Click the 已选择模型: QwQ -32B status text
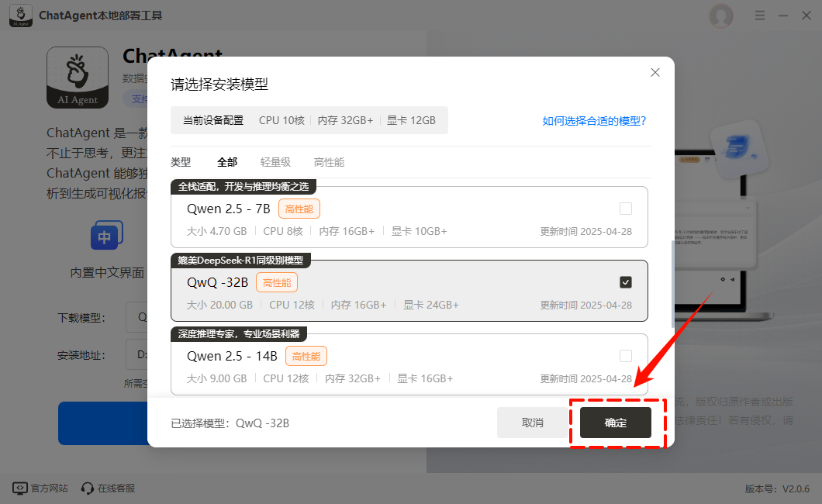Screen dimensions: 822x504 [230, 423]
